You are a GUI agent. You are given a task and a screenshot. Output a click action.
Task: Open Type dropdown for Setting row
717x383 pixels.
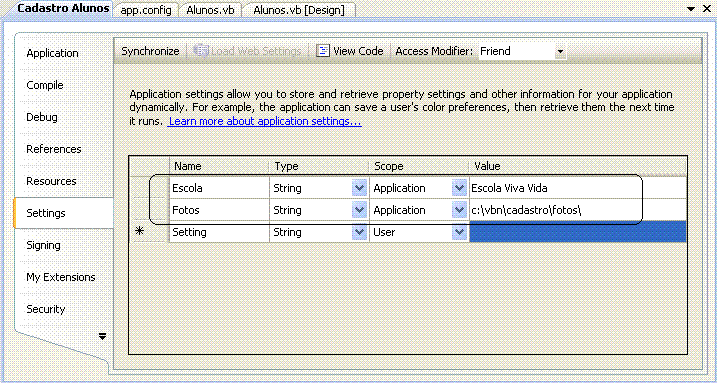coord(359,232)
